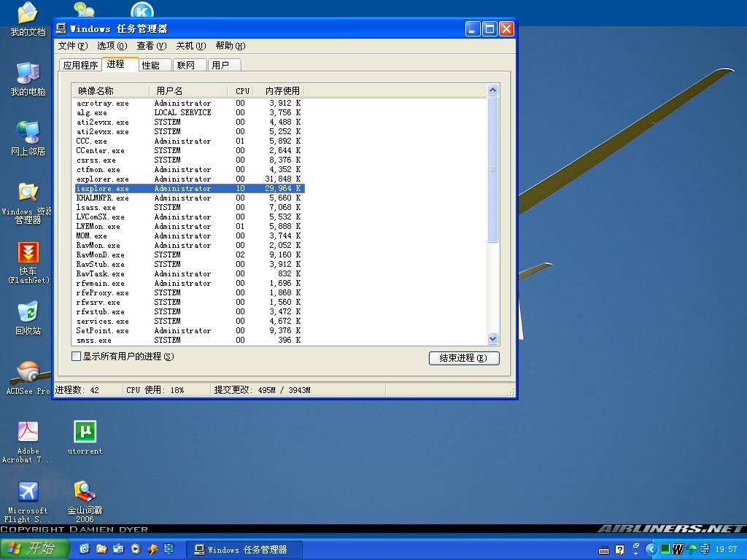
Task: Open the 网上邻居 desktop icon
Action: click(28, 139)
